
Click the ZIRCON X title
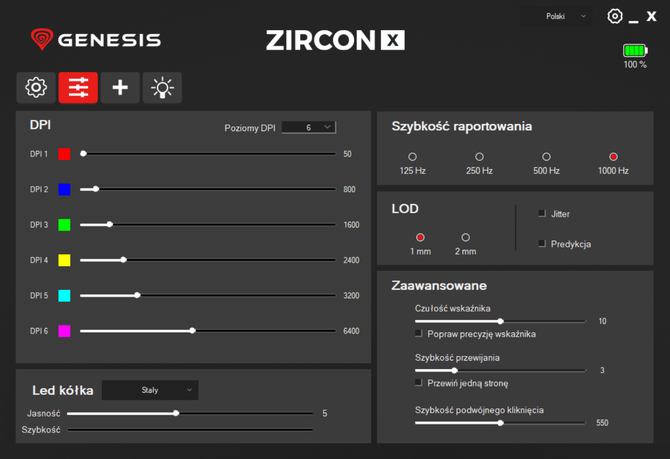pyautogui.click(x=335, y=40)
